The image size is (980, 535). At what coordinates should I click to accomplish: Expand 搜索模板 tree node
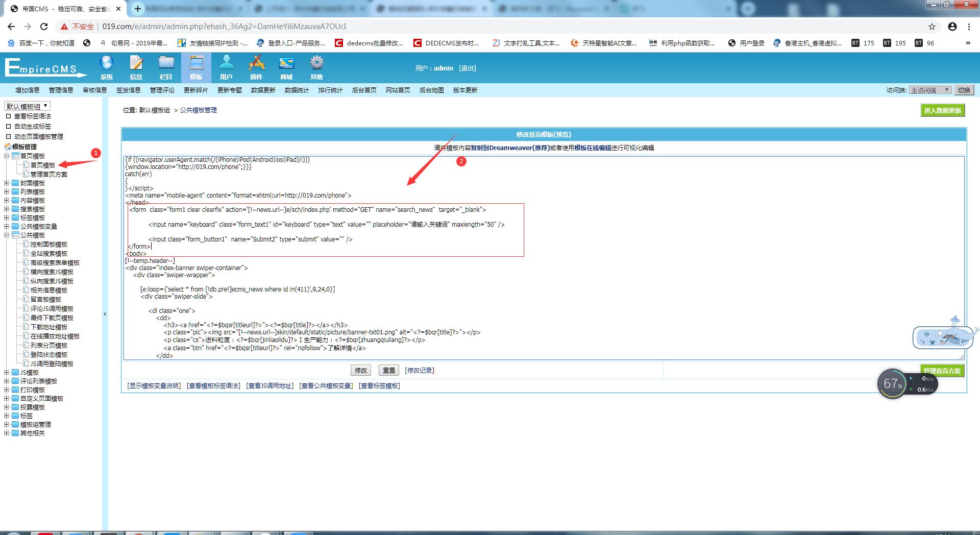coord(7,209)
